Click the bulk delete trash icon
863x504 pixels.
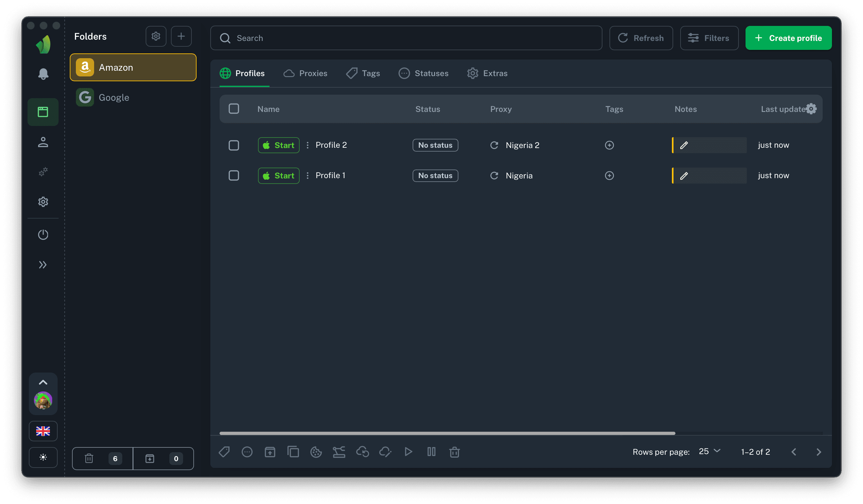click(x=454, y=452)
